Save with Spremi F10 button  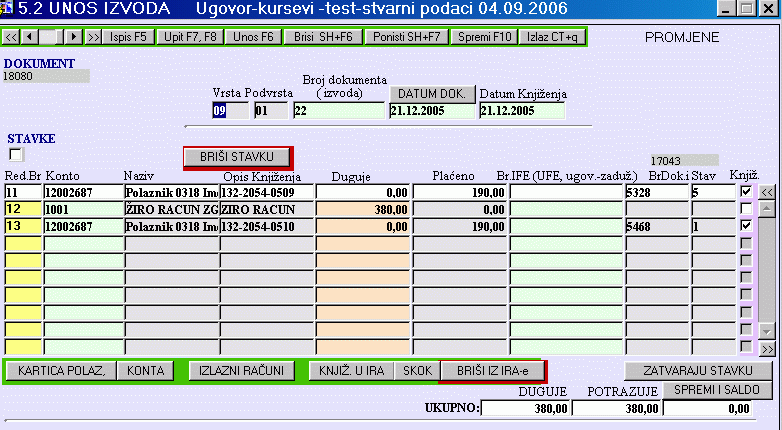485,37
